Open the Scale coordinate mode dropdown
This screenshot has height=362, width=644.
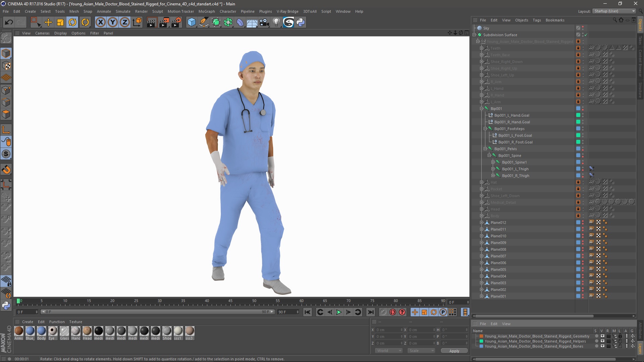[x=421, y=351]
